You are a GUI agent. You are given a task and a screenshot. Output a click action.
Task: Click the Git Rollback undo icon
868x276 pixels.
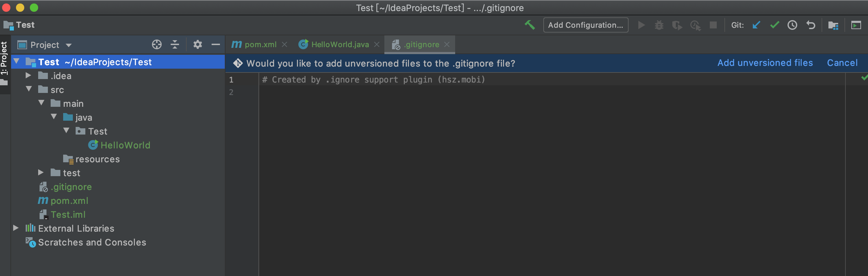coord(811,25)
